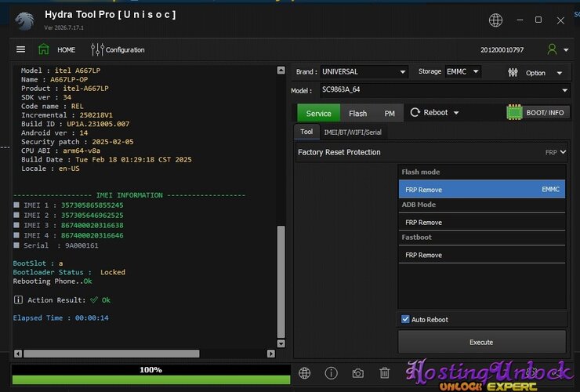Clear log with trash bin icon
Image resolution: width=580 pixels, height=392 pixels.
(x=385, y=373)
